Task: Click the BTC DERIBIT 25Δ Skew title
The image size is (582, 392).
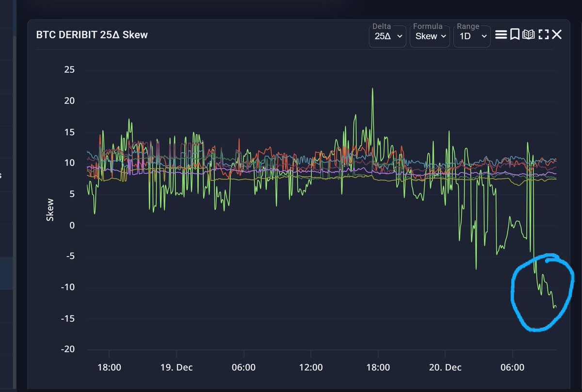Action: click(x=92, y=35)
